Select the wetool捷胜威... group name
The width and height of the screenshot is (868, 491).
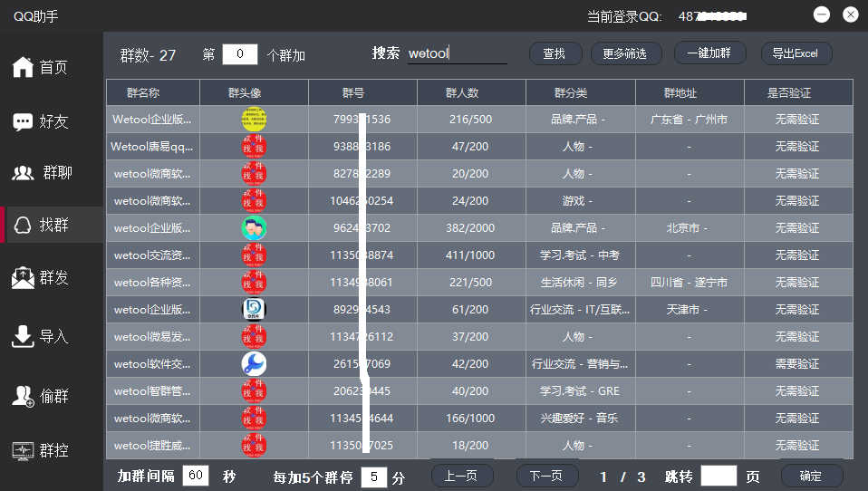pyautogui.click(x=152, y=445)
